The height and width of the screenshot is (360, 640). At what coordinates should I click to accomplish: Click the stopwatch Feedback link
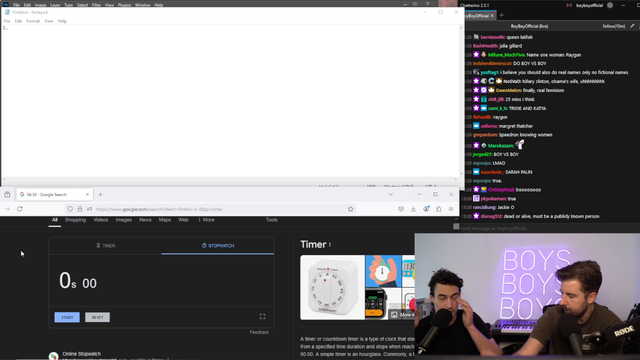coord(259,332)
